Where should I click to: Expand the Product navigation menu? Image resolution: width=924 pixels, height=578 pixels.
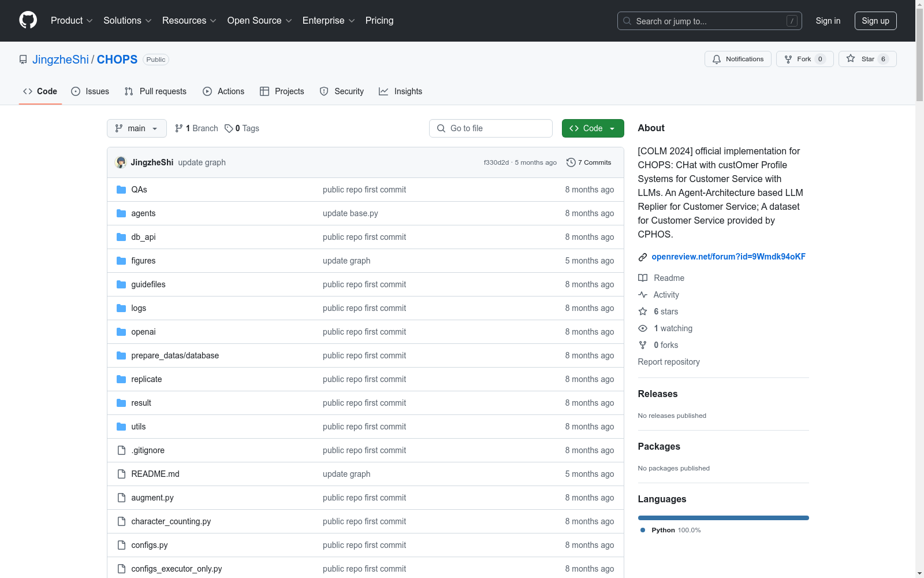[72, 21]
